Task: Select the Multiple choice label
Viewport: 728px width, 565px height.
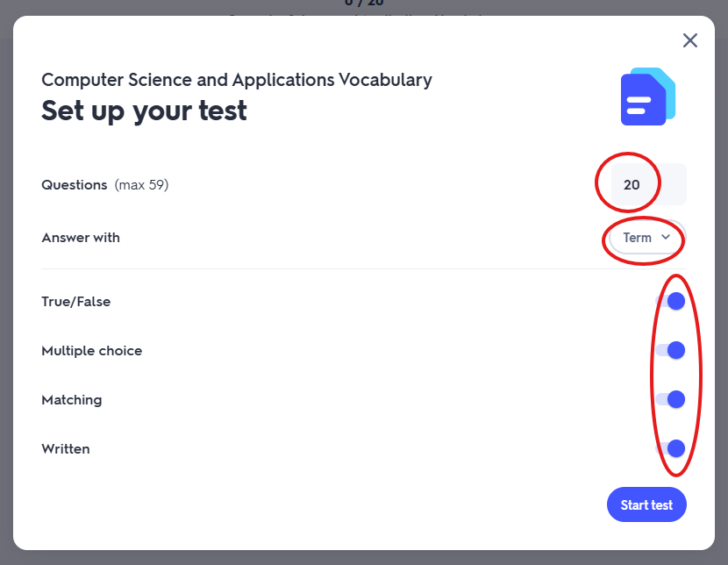Action: [92, 351]
